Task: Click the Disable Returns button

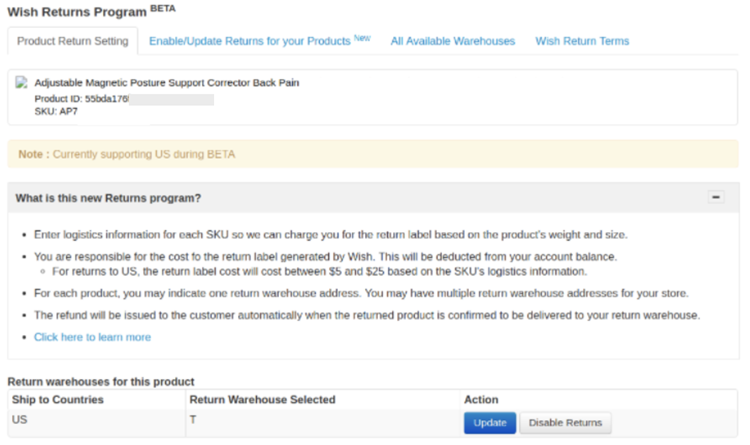Action: click(x=565, y=423)
